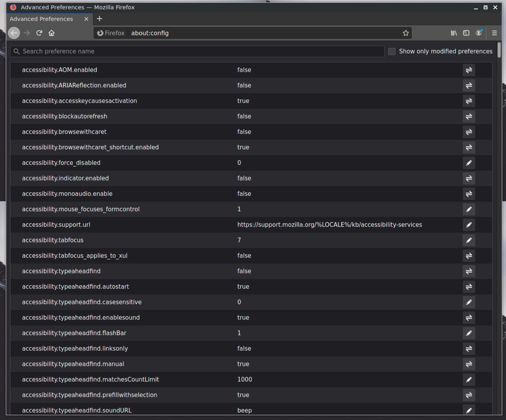Click the account/profile icon
506x420 pixels.
point(479,33)
